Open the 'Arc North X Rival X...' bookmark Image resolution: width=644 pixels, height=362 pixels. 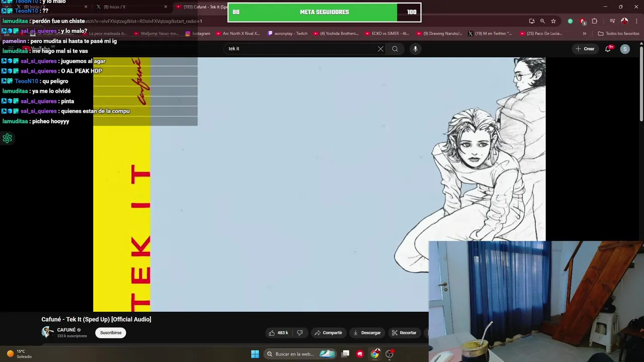tap(238, 34)
